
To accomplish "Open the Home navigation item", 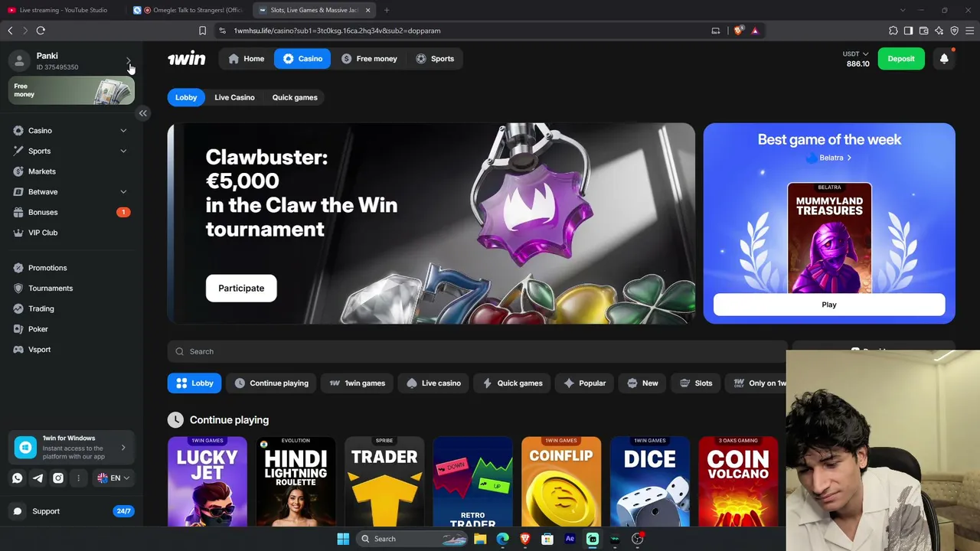I will [x=246, y=59].
